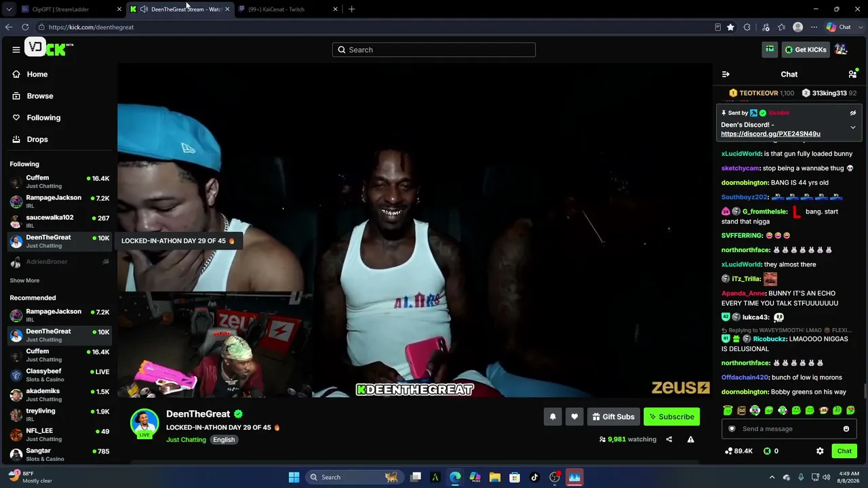Viewport: 868px width, 488px height.
Task: Click the Gift Subs button
Action: [x=613, y=417]
